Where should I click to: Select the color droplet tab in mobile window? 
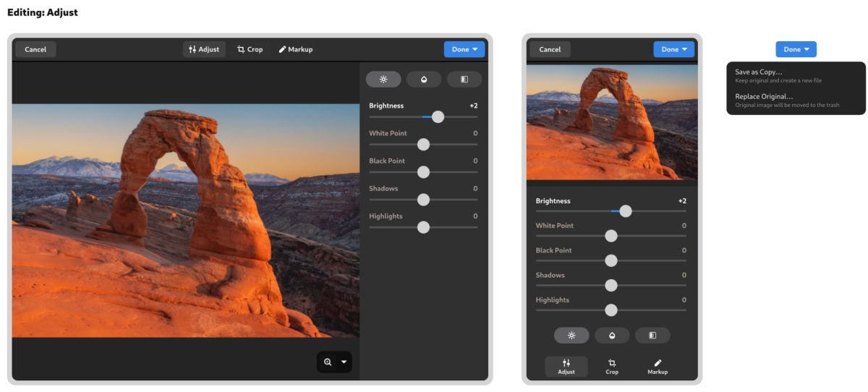pos(612,336)
